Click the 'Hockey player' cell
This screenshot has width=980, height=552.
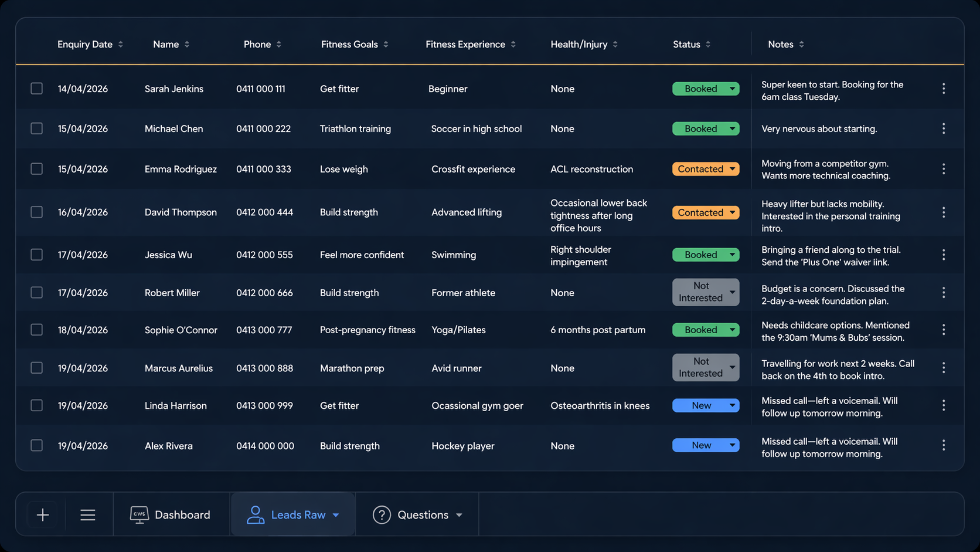[463, 446]
